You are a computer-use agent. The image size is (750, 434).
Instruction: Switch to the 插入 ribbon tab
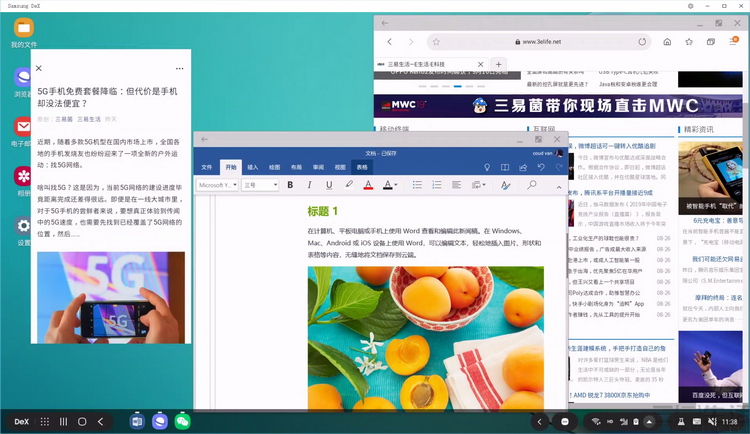click(x=253, y=167)
